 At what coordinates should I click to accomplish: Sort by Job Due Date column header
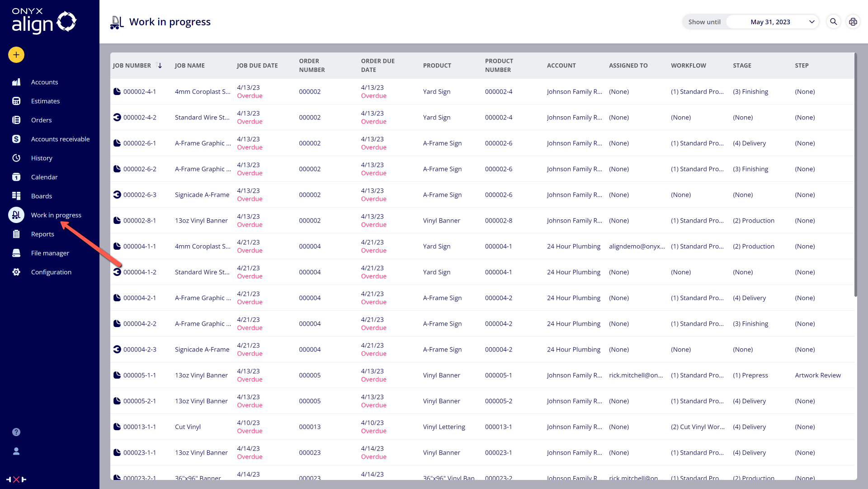[257, 66]
